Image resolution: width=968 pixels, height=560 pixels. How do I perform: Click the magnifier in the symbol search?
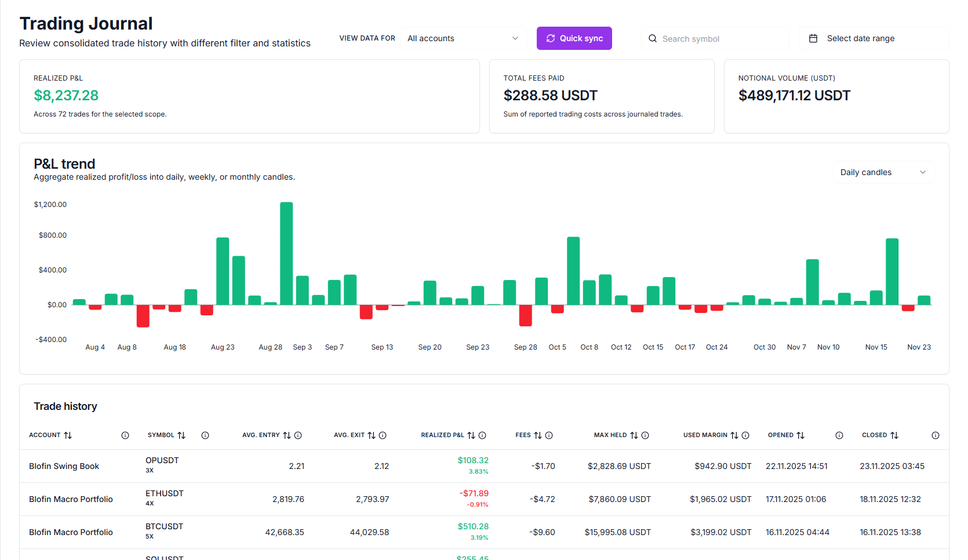(652, 38)
